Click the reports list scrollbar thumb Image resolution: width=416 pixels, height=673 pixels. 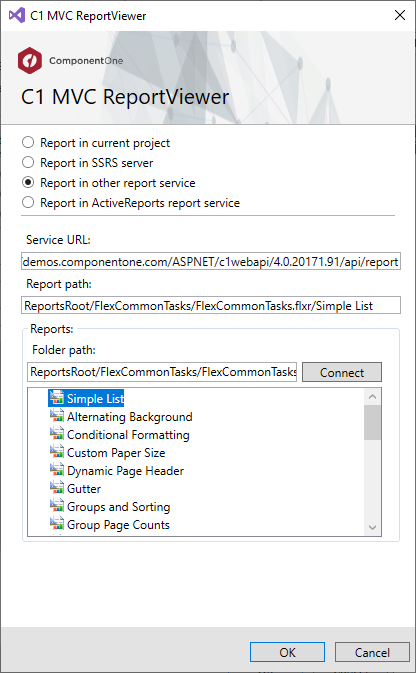click(x=372, y=422)
